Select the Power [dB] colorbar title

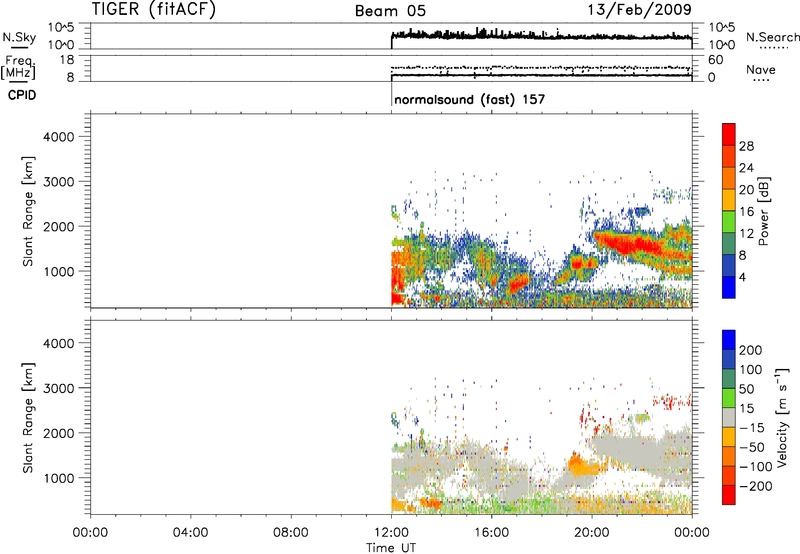(x=763, y=211)
